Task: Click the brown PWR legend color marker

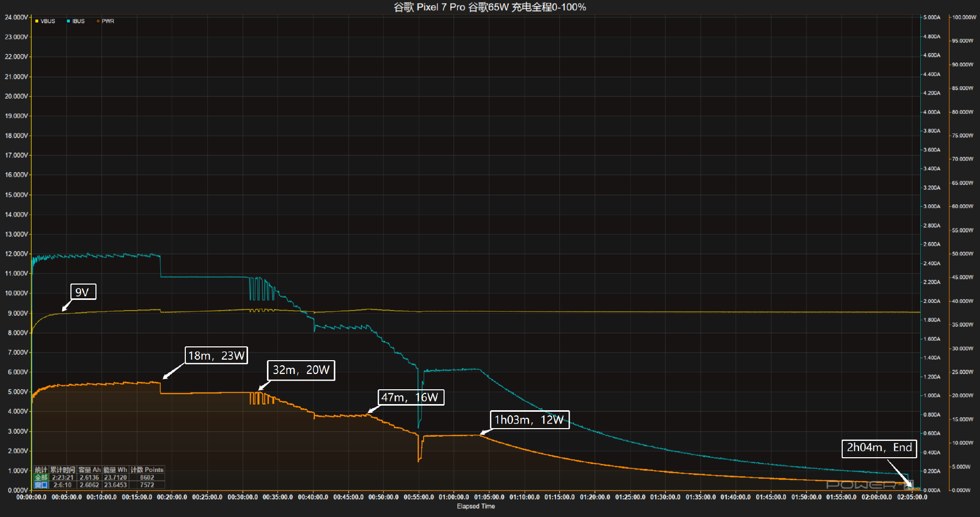Action: (x=98, y=21)
